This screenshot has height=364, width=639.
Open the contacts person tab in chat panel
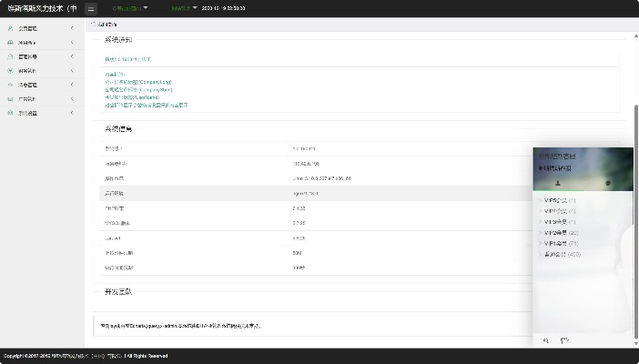(558, 184)
